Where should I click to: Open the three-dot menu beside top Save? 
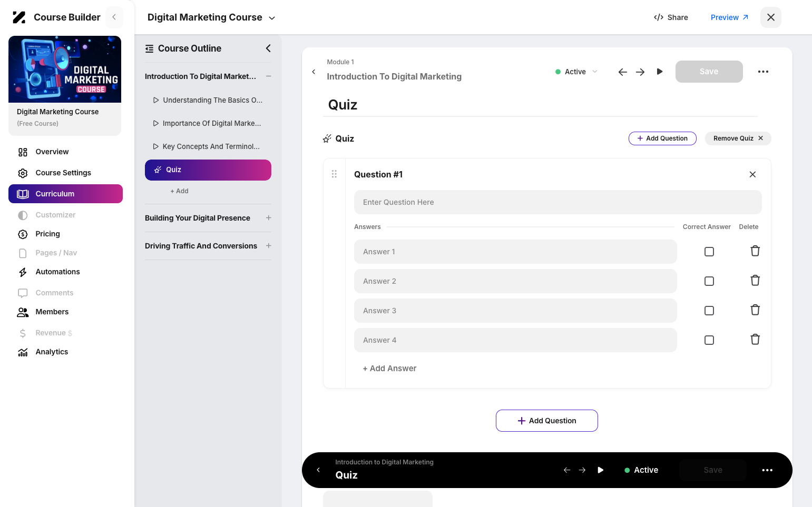763,72
